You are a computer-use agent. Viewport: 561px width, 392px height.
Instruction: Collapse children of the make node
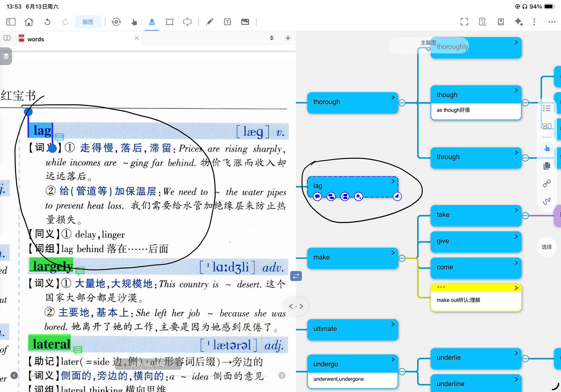coord(402,258)
